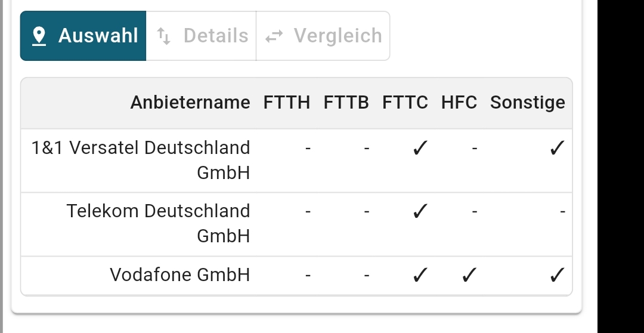The image size is (644, 333).
Task: Click FTTC checkmark for Vodafone GmbH
Action: [x=420, y=275]
